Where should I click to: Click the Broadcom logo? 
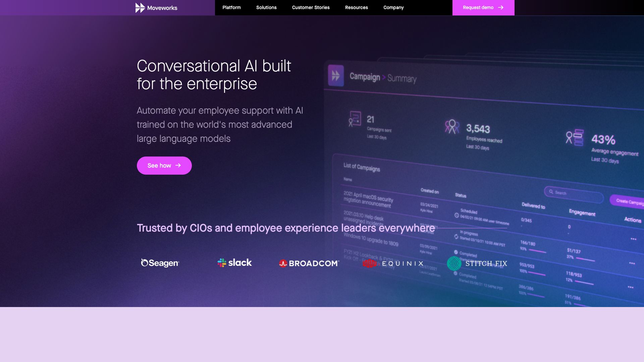(309, 263)
